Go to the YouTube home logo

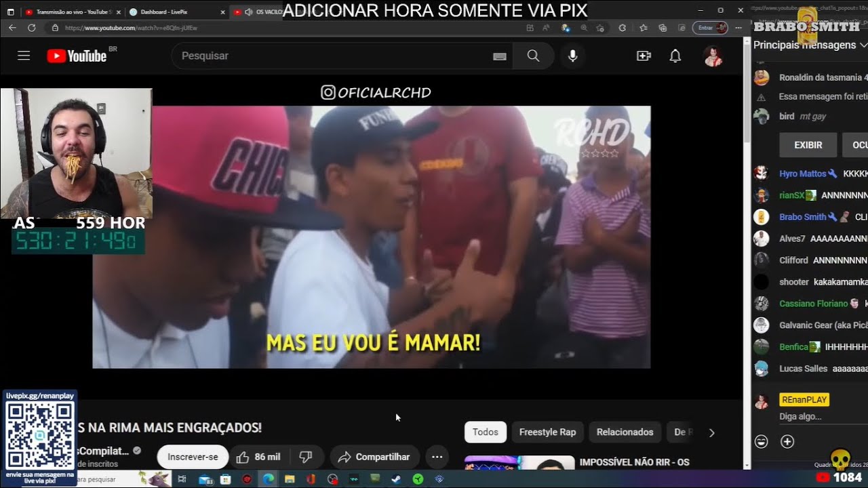[x=77, y=56]
